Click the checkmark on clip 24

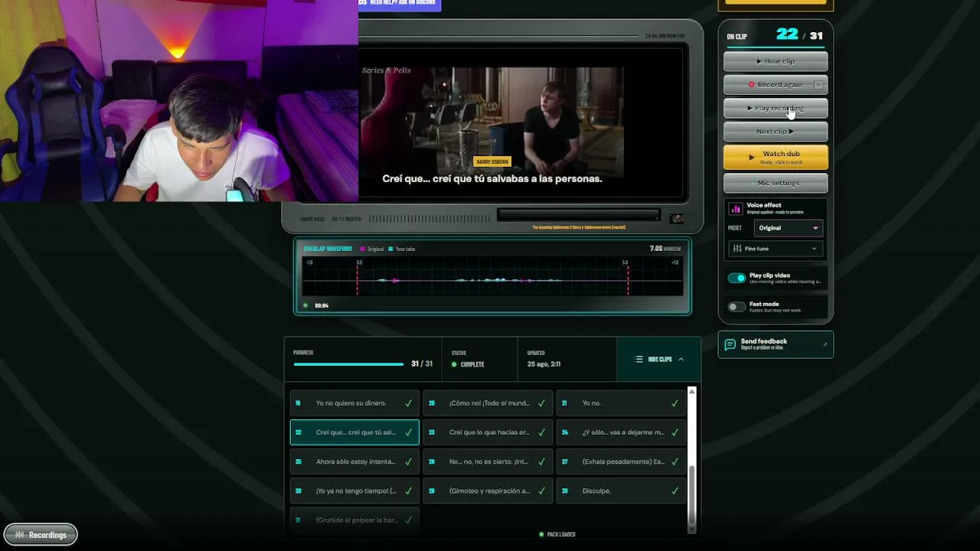675,432
